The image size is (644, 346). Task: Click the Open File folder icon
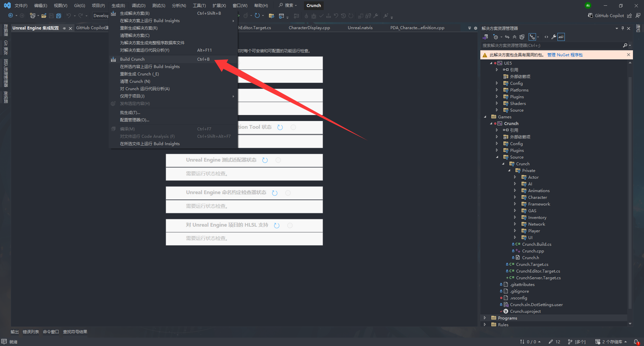(x=44, y=16)
